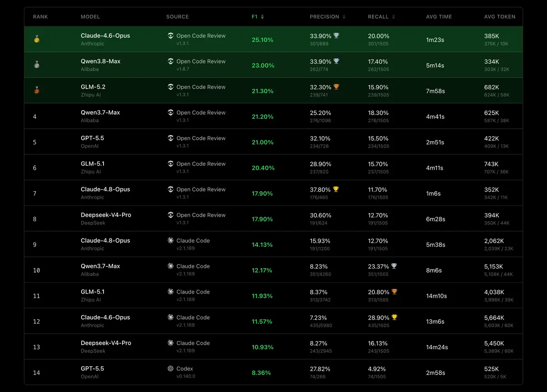This screenshot has height=392, width=547.
Task: Click the 15.50% recall value
Action: click(378, 138)
